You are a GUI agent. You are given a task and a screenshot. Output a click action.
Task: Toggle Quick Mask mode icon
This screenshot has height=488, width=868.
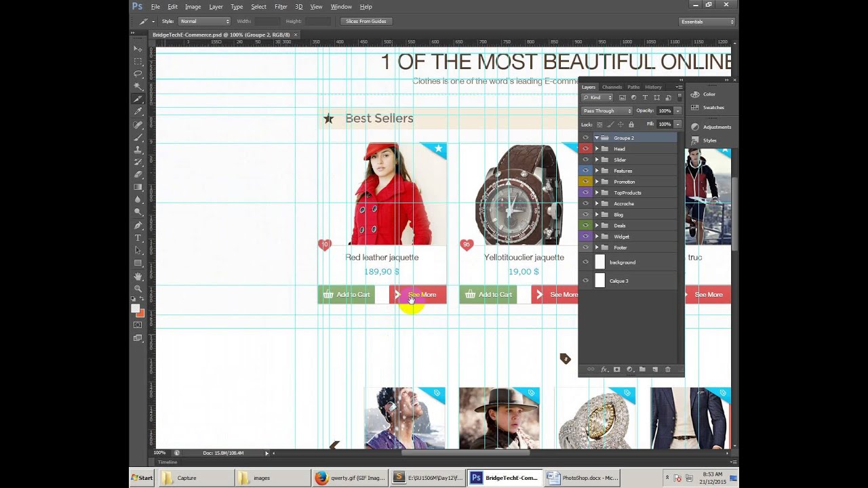pyautogui.click(x=138, y=325)
